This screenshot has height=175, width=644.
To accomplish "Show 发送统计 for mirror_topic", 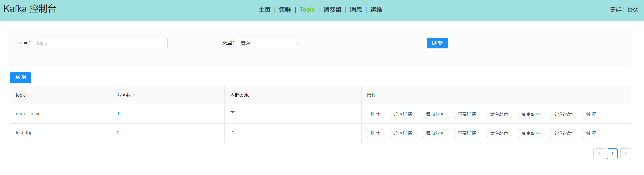I will [x=563, y=114].
